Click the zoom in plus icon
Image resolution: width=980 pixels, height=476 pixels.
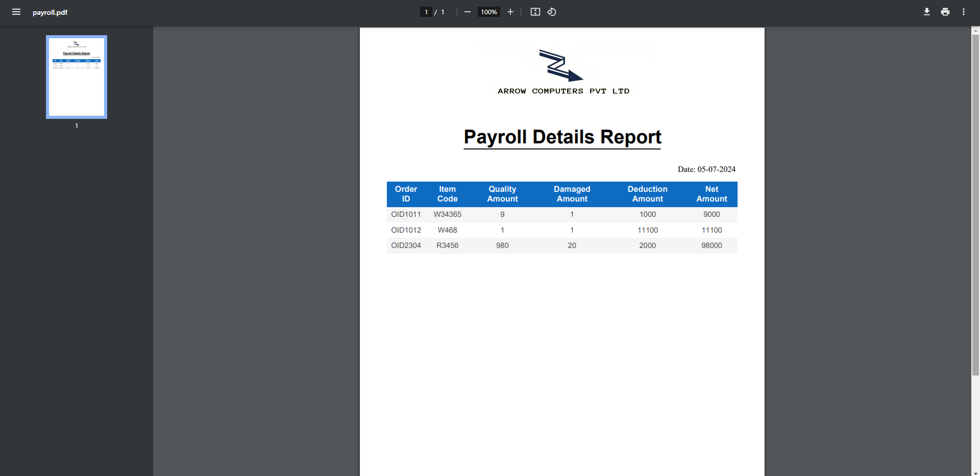click(x=510, y=12)
